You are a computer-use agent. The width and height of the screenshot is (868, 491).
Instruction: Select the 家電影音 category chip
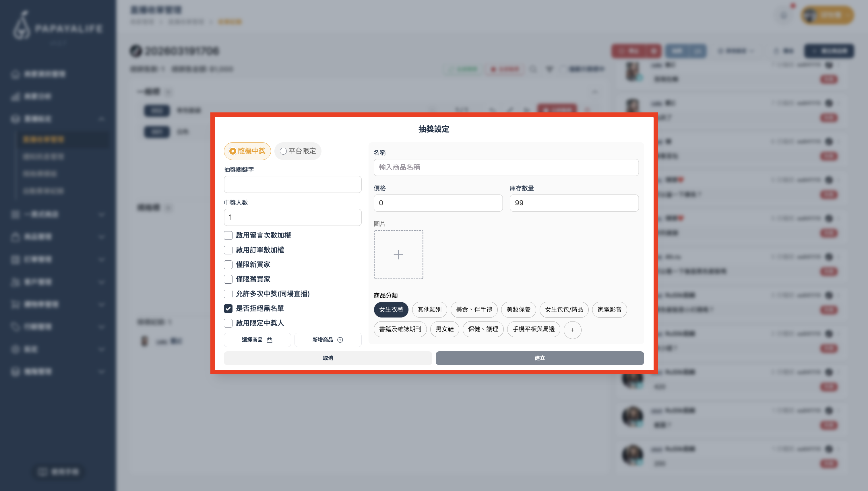(x=609, y=309)
